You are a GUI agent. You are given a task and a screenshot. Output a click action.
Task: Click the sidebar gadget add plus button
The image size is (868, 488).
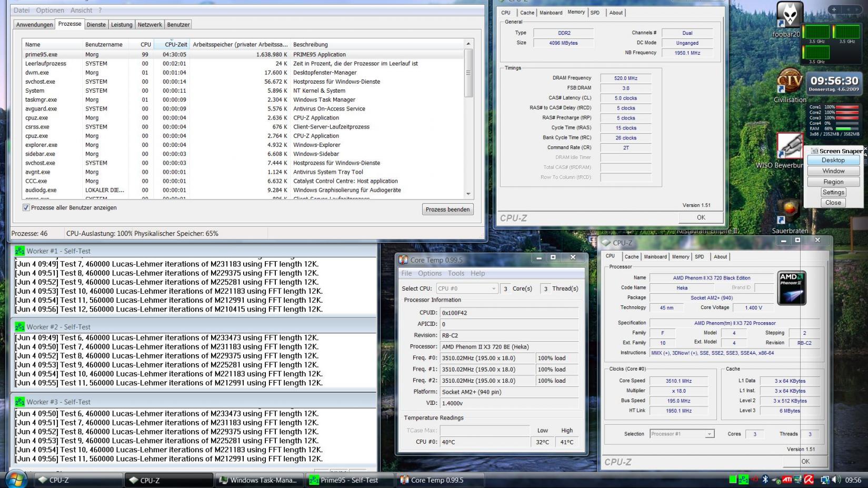click(834, 9)
